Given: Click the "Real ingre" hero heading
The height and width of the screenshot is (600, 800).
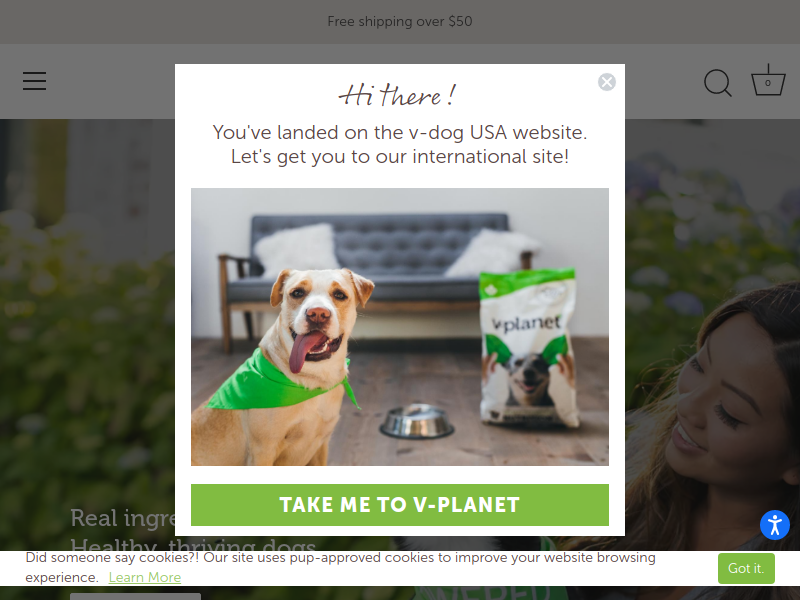Looking at the screenshot, I should [122, 518].
